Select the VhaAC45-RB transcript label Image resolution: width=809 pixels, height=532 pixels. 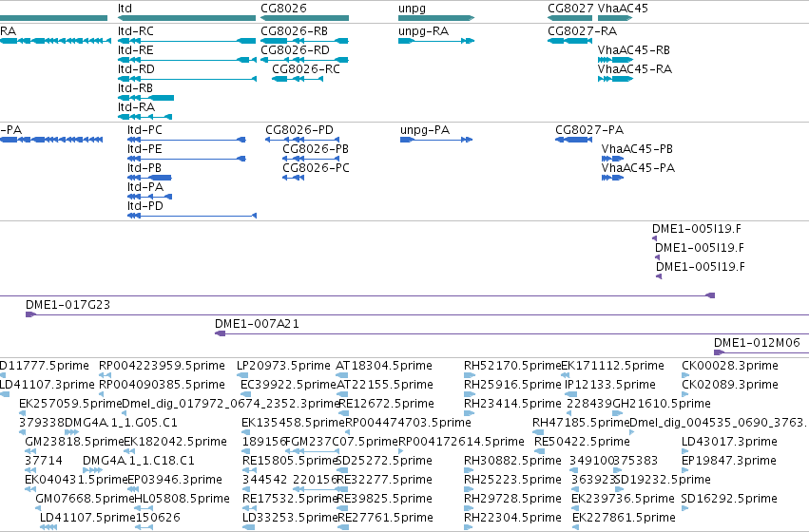(x=633, y=50)
